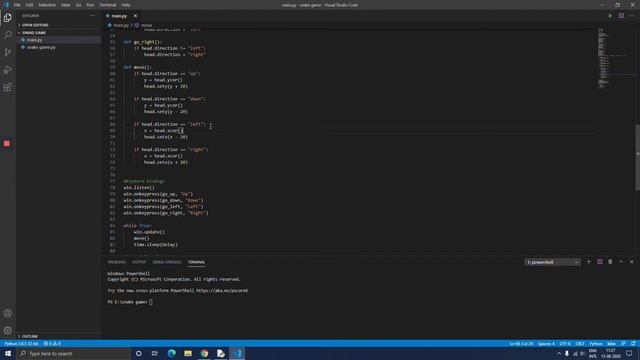Click move symbol in the breadcrumb
The width and height of the screenshot is (640, 360).
(147, 25)
